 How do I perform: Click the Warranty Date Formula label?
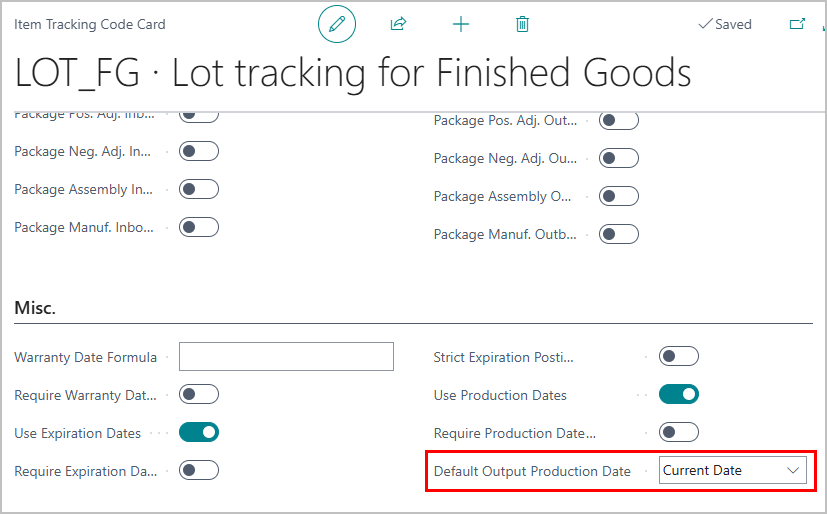point(85,357)
